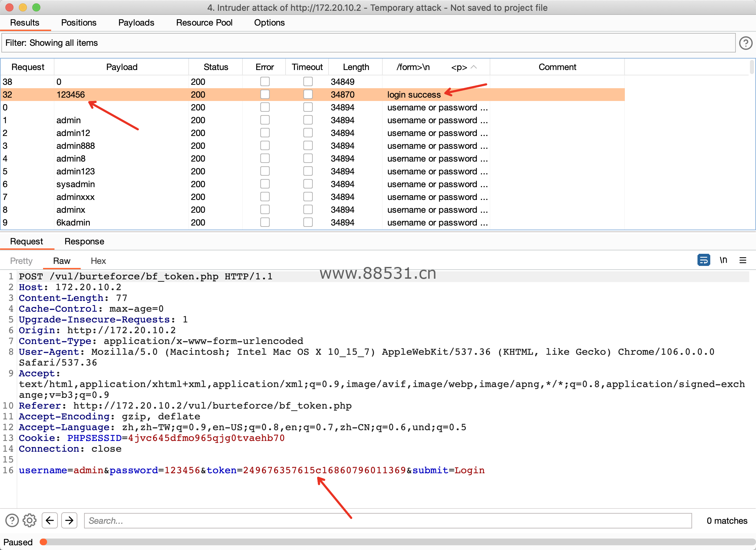The image size is (756, 550).
Task: Select row with payload admin123
Action: point(313,171)
